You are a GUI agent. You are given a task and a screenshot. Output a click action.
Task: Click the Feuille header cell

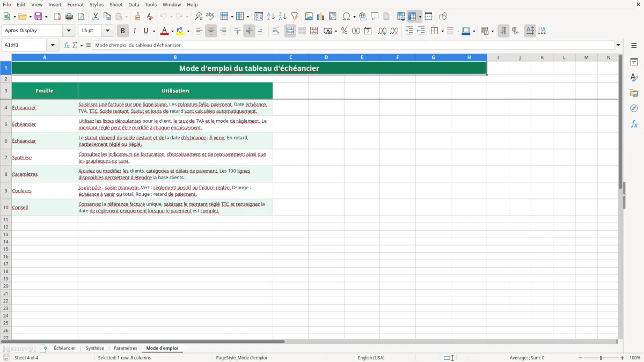coord(45,91)
